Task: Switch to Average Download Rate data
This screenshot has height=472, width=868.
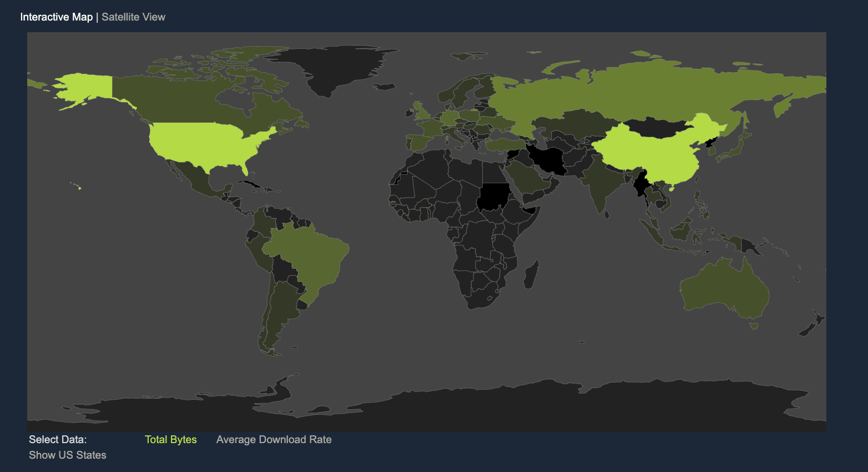Action: click(x=274, y=439)
